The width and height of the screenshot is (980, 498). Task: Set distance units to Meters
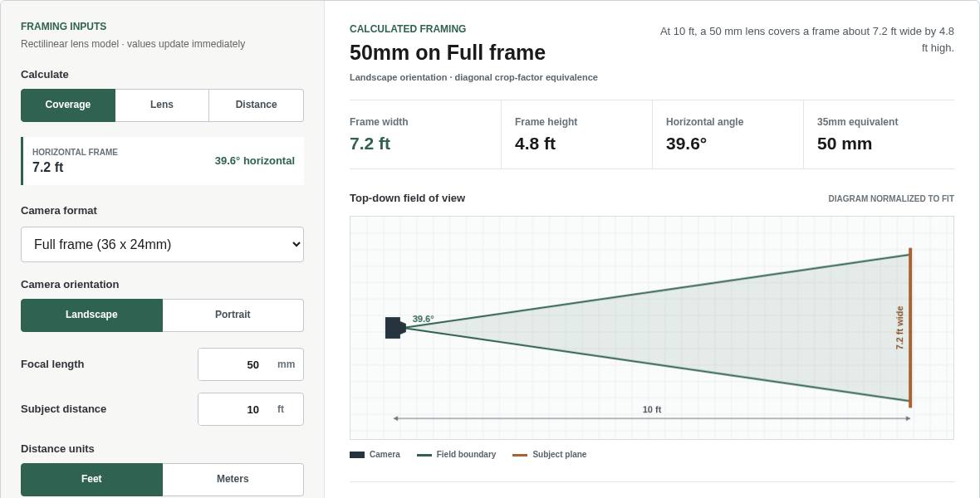[x=233, y=479]
